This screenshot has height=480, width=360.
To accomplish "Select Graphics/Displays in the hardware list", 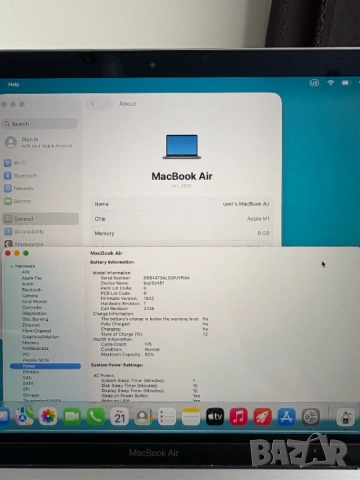I will (x=40, y=337).
